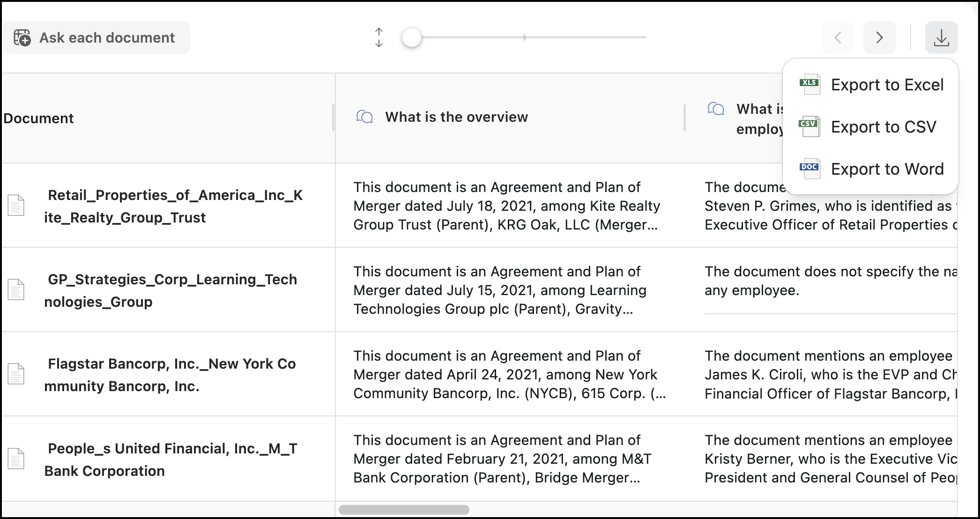Click Flagstar Bancorp document file icon
The height and width of the screenshot is (519, 980).
click(16, 374)
